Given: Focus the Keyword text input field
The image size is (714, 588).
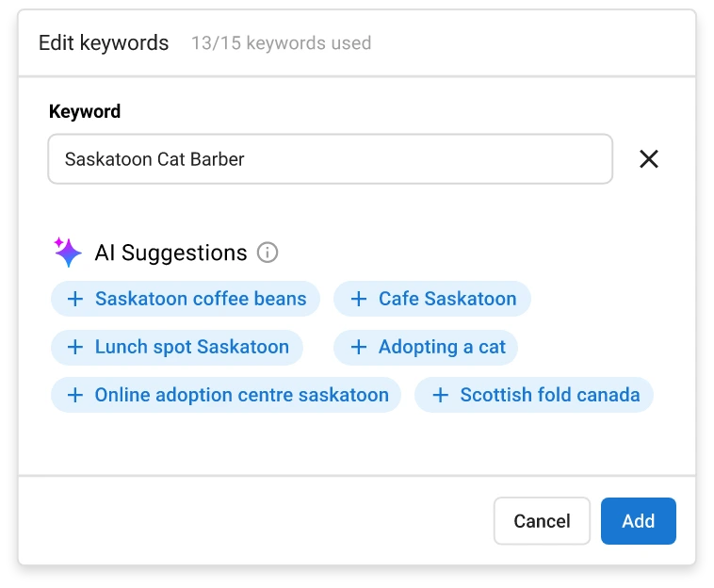Looking at the screenshot, I should (x=330, y=159).
